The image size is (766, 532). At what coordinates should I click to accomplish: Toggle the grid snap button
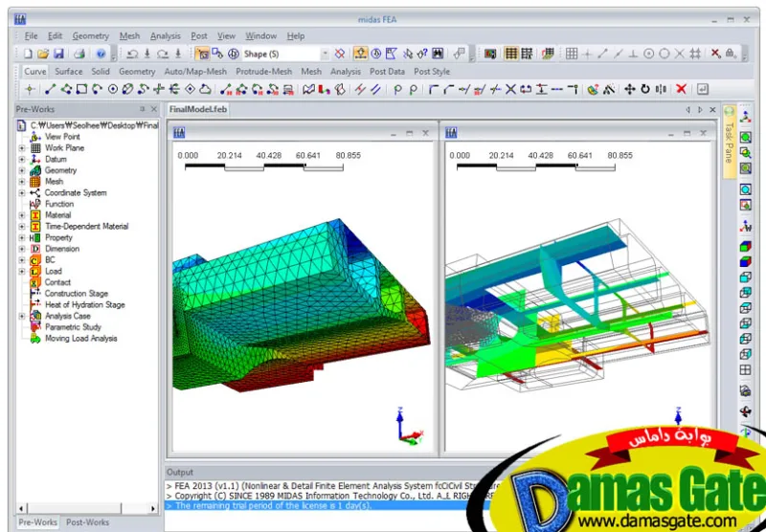572,54
